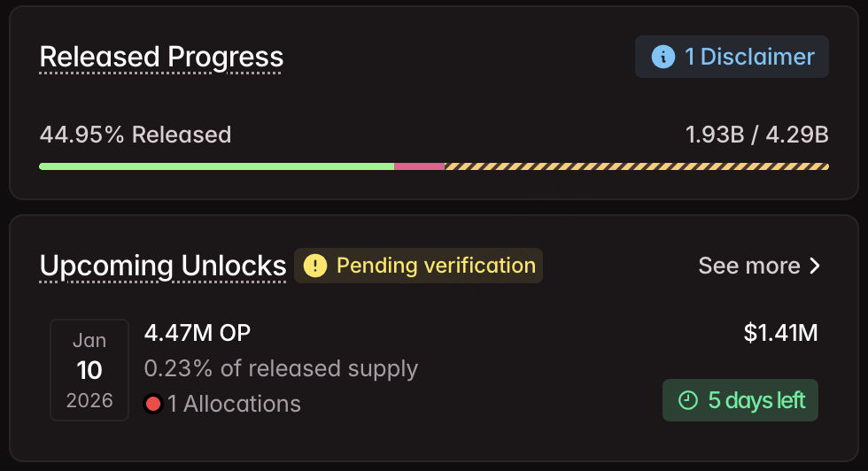Click the striped locked segment of progress bar
The image size is (868, 471).
click(x=636, y=166)
